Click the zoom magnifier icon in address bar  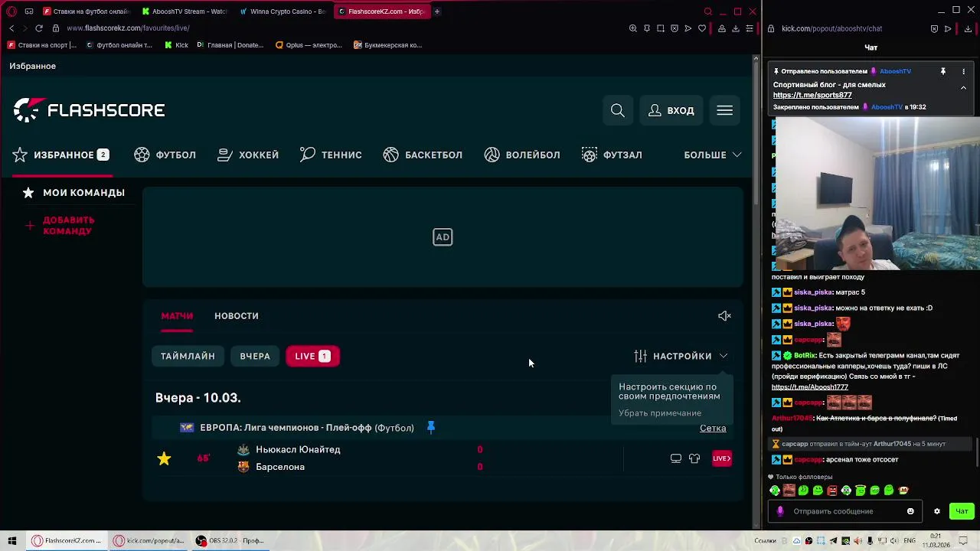pyautogui.click(x=633, y=28)
